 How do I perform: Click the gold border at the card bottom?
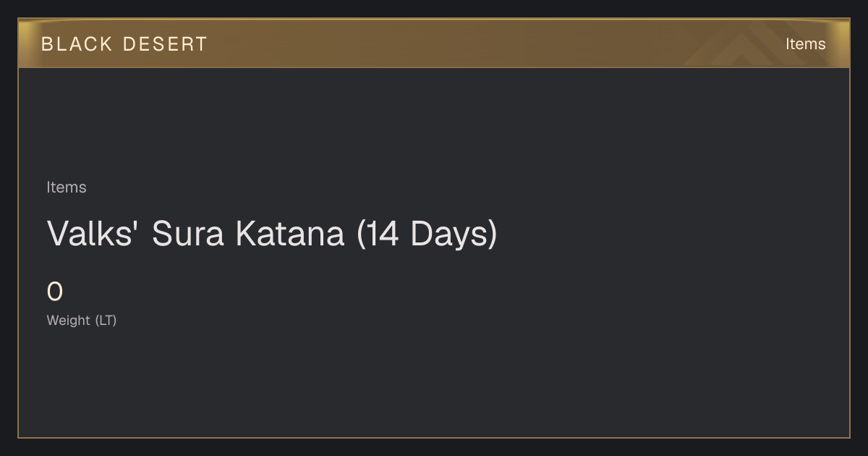pos(434,437)
